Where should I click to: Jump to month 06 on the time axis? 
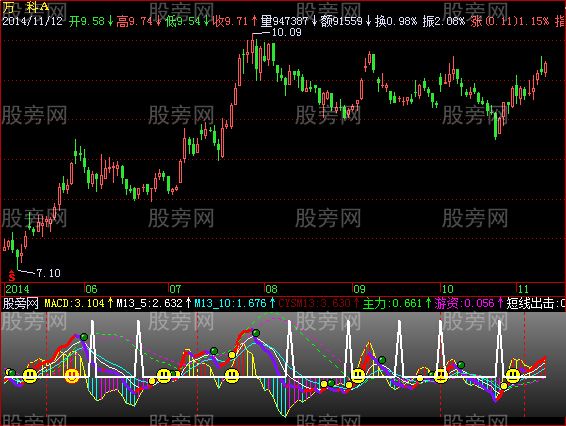[x=91, y=289]
